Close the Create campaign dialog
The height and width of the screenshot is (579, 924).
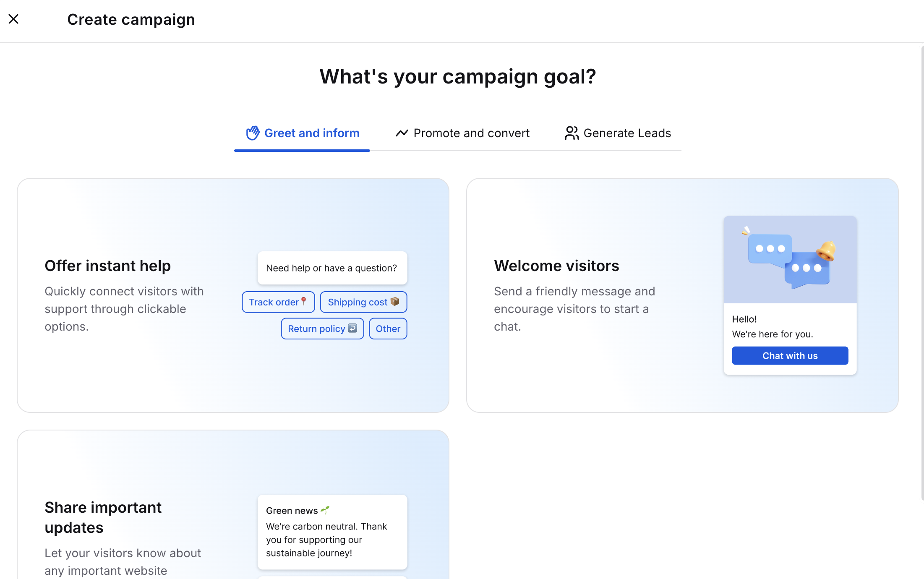pos(13,19)
